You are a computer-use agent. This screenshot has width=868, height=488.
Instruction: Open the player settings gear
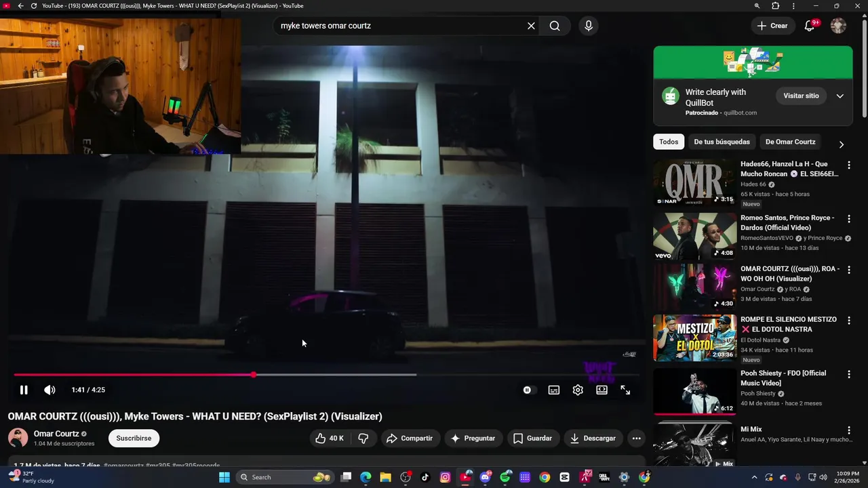pyautogui.click(x=578, y=390)
